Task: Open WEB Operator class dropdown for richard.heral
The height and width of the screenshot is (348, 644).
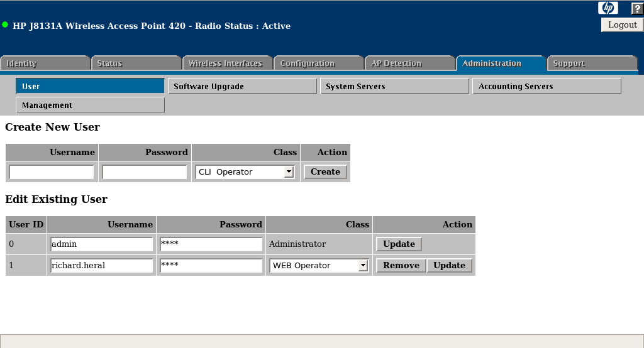Action: pos(319,266)
